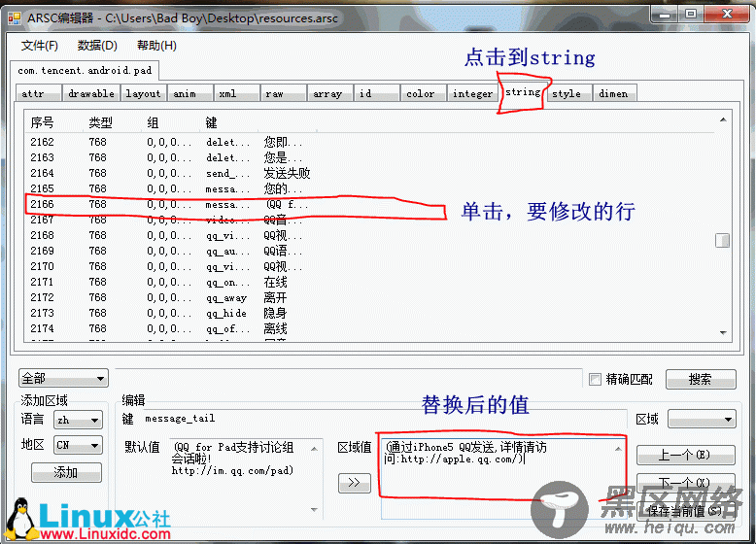Switch to the attr tab
The height and width of the screenshot is (544, 756).
(x=38, y=93)
